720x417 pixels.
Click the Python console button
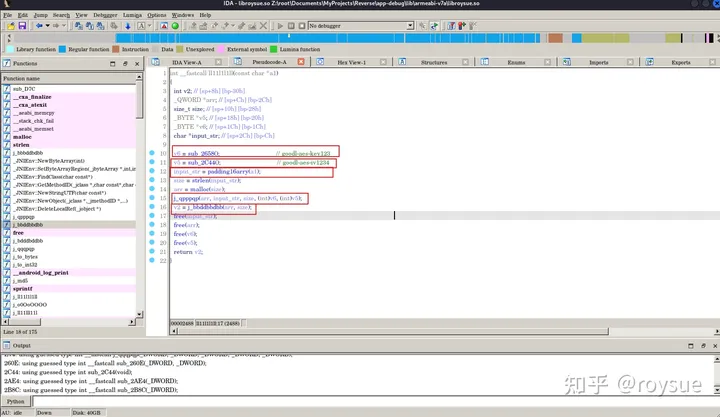point(16,401)
